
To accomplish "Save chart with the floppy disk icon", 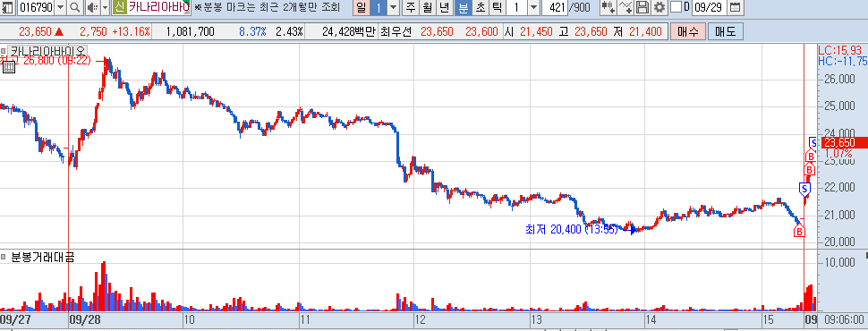I will pyautogui.click(x=642, y=8).
